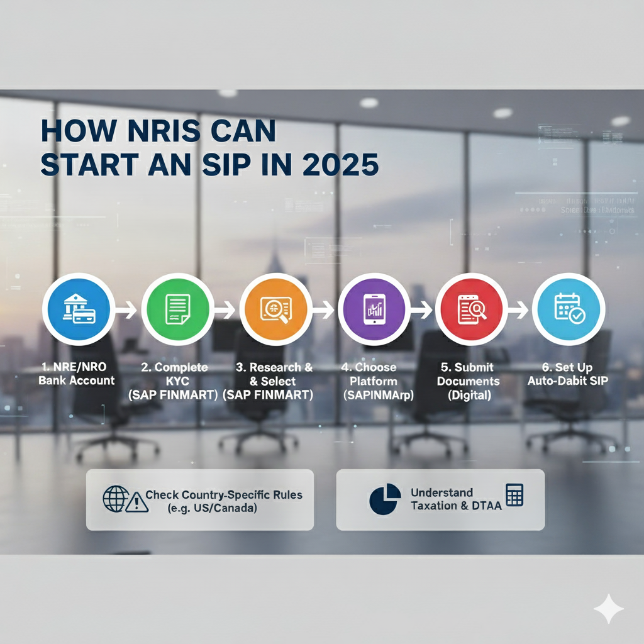This screenshot has width=644, height=644.
Task: Click the arrow pointing to Auto-Debit icon
Action: pos(519,309)
